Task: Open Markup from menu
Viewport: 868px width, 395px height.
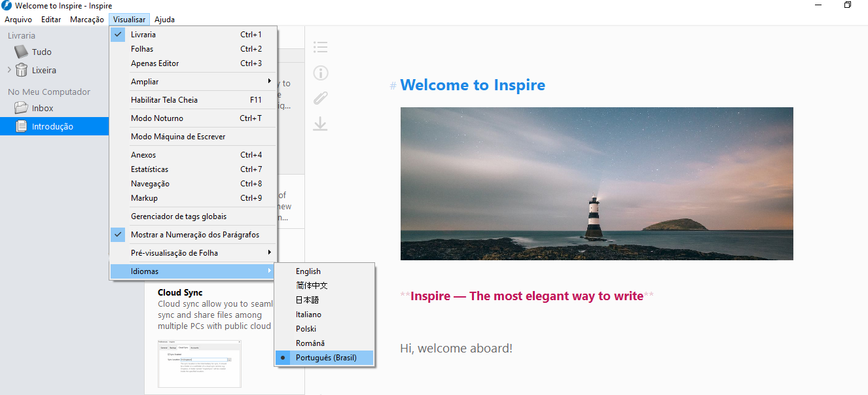Action: pos(193,198)
